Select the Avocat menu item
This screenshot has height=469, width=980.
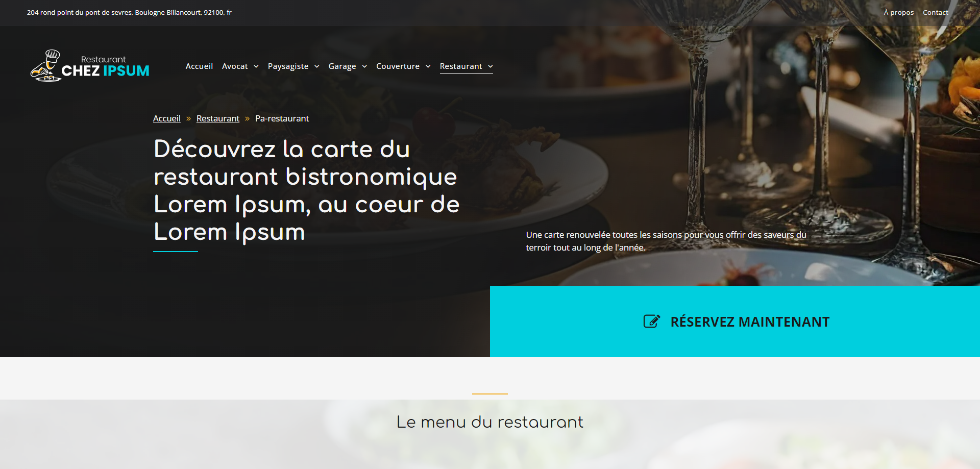(235, 66)
